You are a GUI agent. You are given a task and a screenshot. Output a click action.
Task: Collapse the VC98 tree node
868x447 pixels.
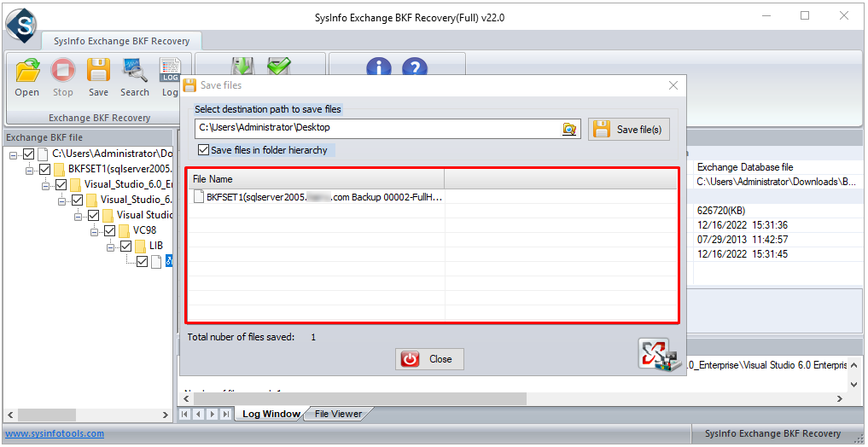tap(95, 231)
